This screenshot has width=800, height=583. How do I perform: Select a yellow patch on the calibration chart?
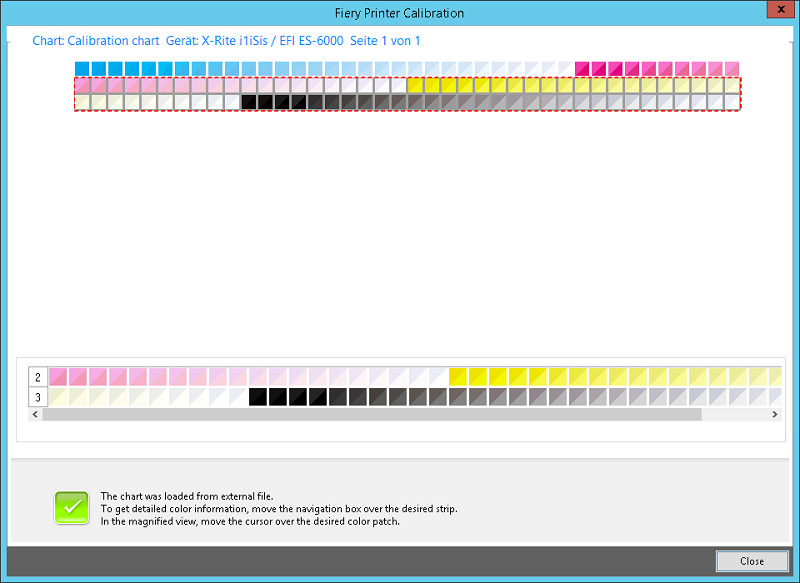pyautogui.click(x=430, y=88)
